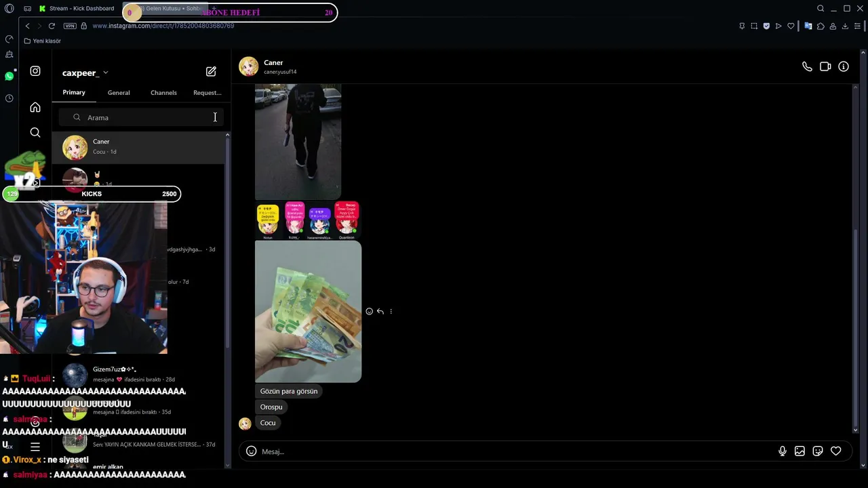Record a voice message clip
This screenshot has height=488, width=868.
pyautogui.click(x=782, y=451)
